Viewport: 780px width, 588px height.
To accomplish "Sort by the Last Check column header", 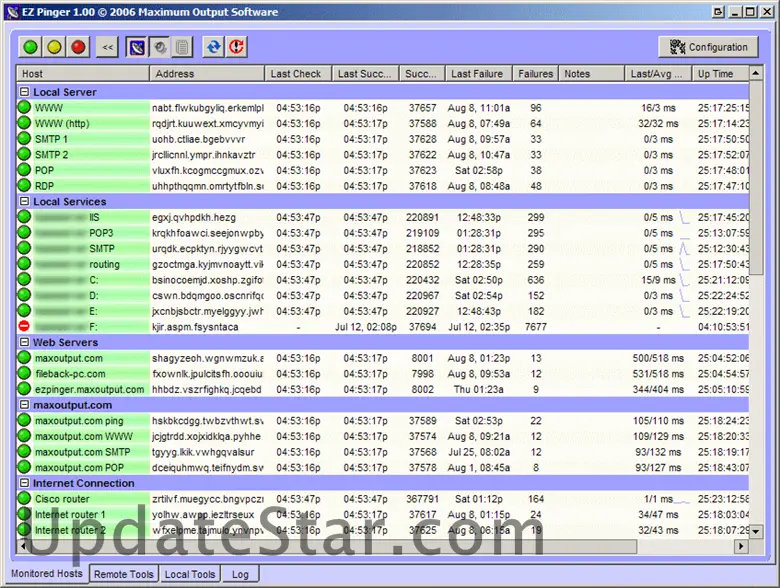I will [297, 74].
